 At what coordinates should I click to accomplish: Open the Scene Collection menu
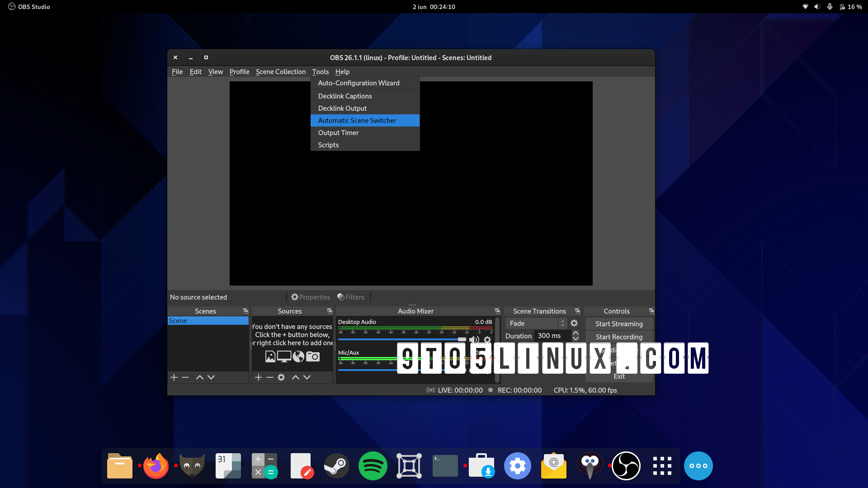[x=280, y=72]
